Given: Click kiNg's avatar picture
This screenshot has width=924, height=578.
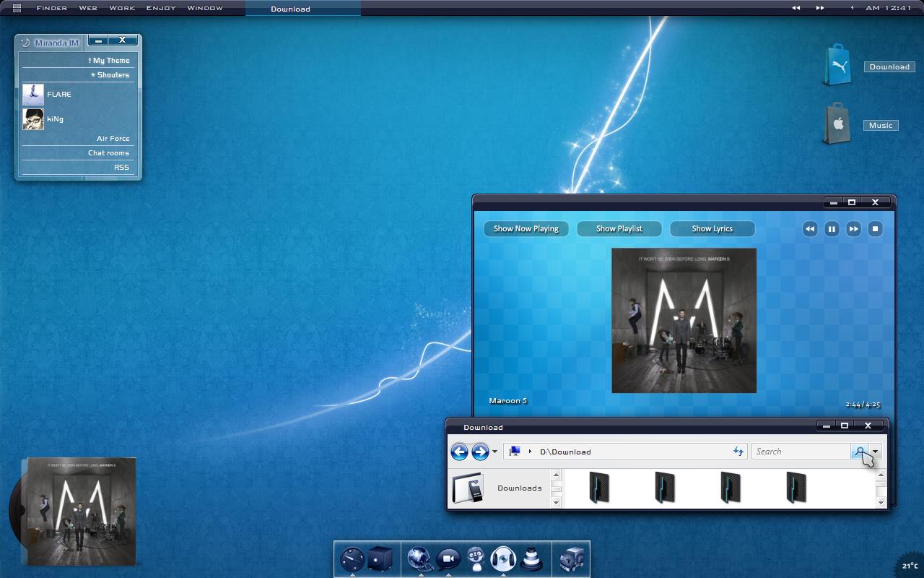Looking at the screenshot, I should click(33, 119).
